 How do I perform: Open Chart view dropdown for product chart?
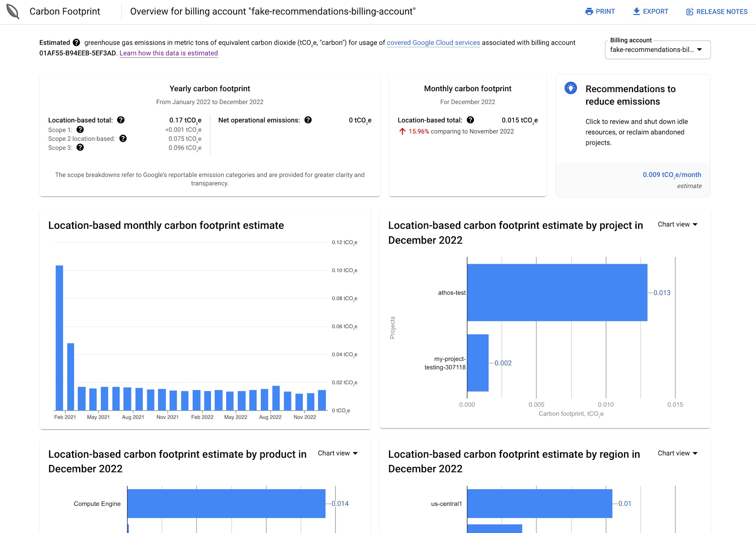pyautogui.click(x=338, y=453)
